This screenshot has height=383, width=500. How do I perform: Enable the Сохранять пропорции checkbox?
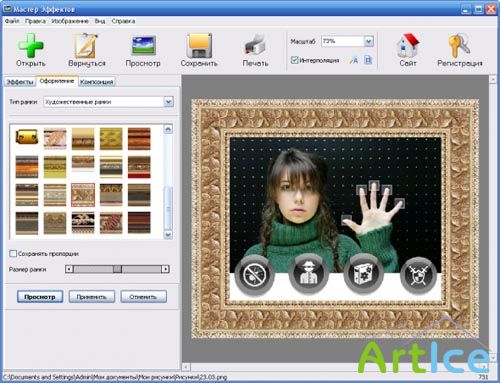coord(13,254)
